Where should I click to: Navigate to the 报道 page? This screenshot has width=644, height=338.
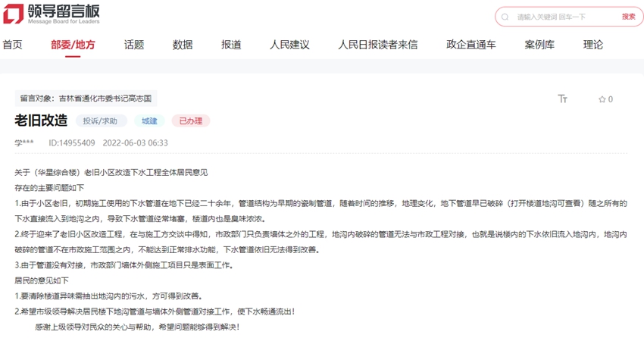[x=231, y=45]
